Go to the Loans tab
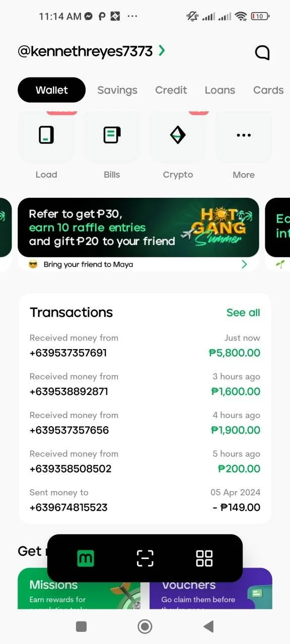The height and width of the screenshot is (644, 290). pyautogui.click(x=220, y=90)
